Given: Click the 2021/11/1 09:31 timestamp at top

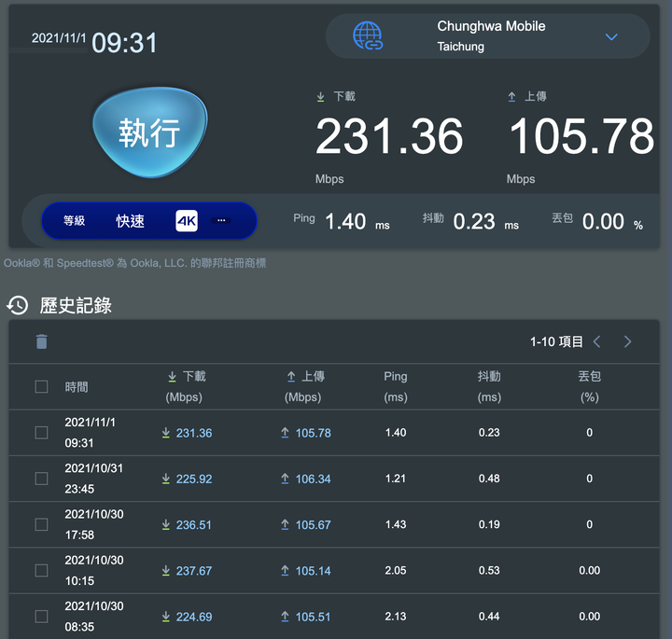Looking at the screenshot, I should point(94,42).
